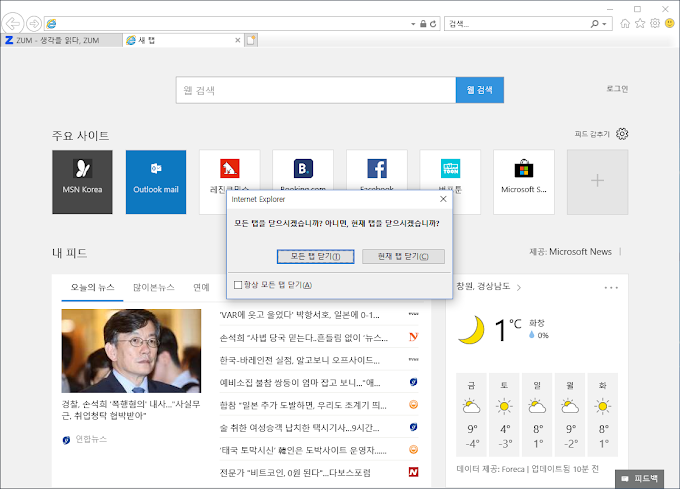Open the Microsoft Store tile

pyautogui.click(x=524, y=182)
